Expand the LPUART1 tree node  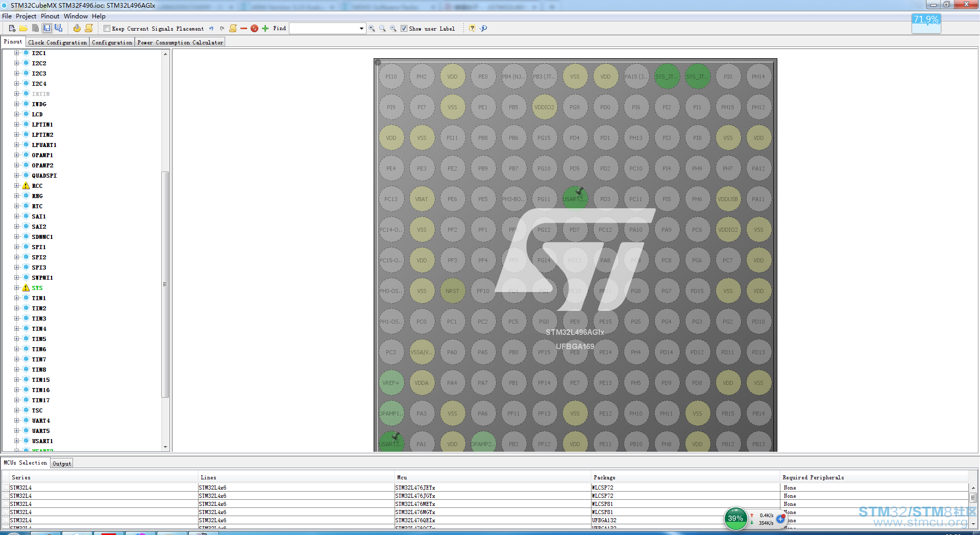coord(16,145)
